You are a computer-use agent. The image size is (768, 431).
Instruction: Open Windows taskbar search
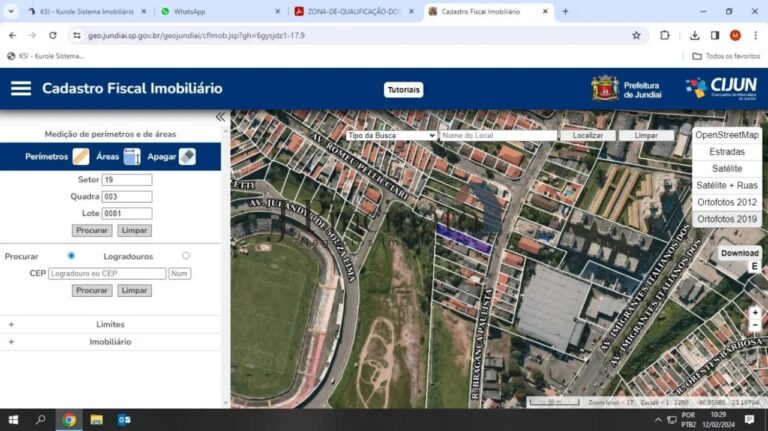pos(41,420)
